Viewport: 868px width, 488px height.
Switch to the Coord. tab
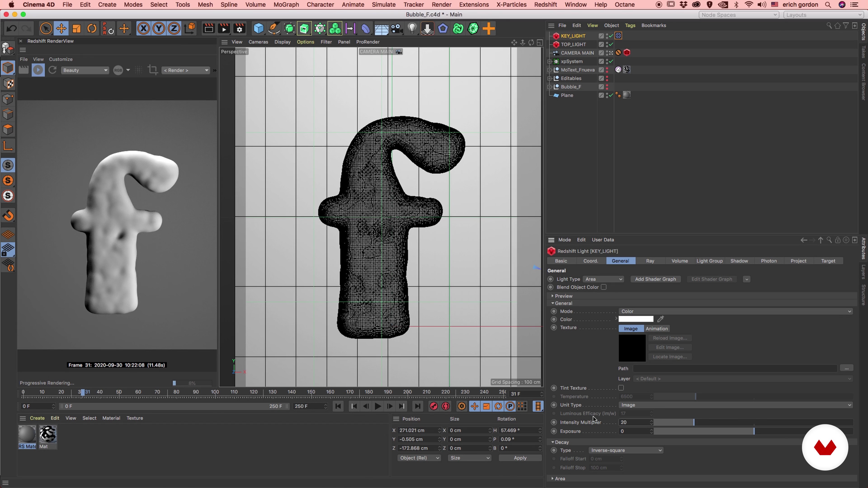[590, 261]
